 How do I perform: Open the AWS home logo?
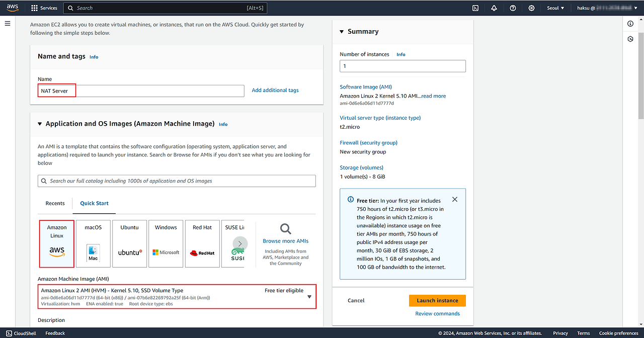pyautogui.click(x=13, y=8)
